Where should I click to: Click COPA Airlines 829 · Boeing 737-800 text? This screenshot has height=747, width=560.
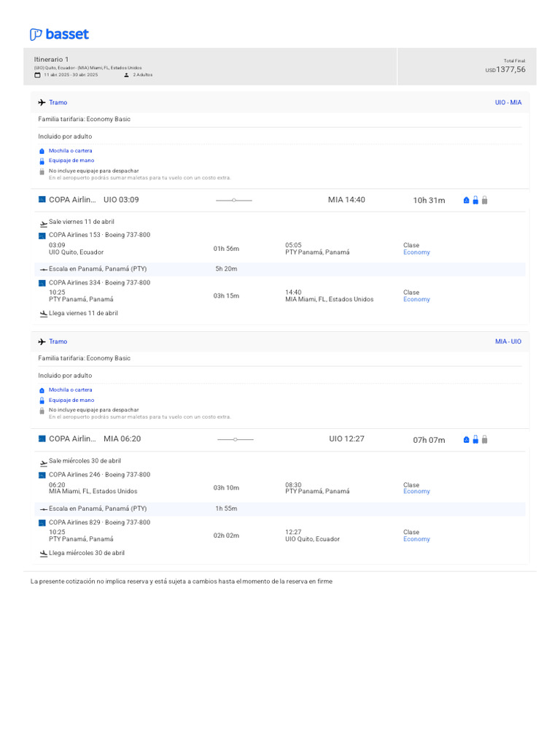tap(99, 522)
